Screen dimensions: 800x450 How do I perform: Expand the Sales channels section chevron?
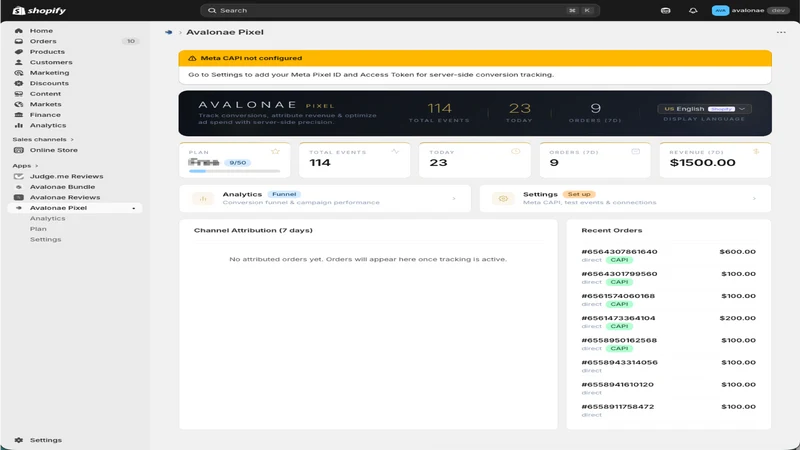(x=72, y=139)
